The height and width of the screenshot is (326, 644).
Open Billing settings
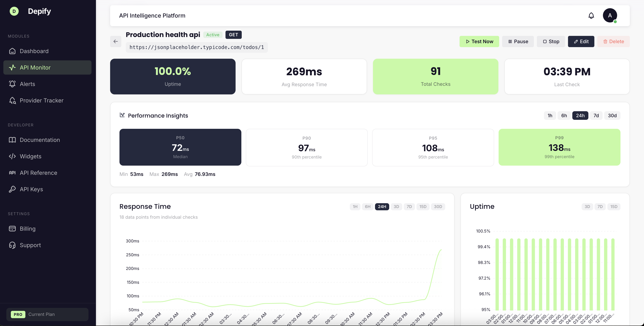point(28,229)
